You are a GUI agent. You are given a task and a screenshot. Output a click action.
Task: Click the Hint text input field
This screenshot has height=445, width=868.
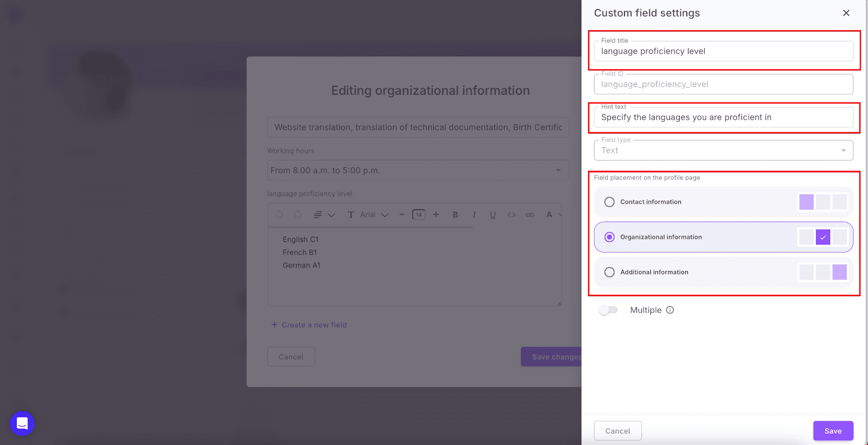coord(723,118)
